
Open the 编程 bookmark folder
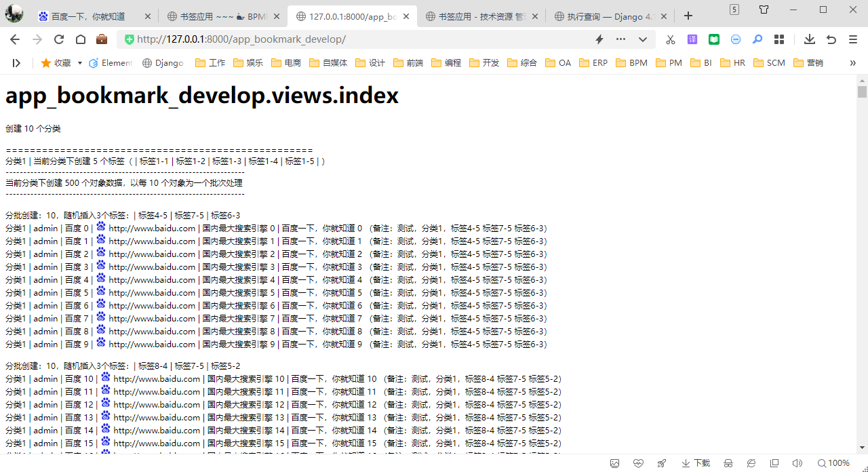click(446, 62)
